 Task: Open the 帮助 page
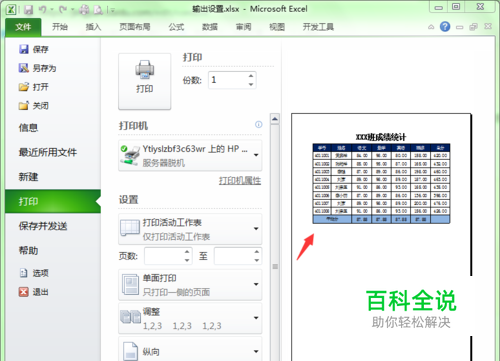pyautogui.click(x=28, y=250)
